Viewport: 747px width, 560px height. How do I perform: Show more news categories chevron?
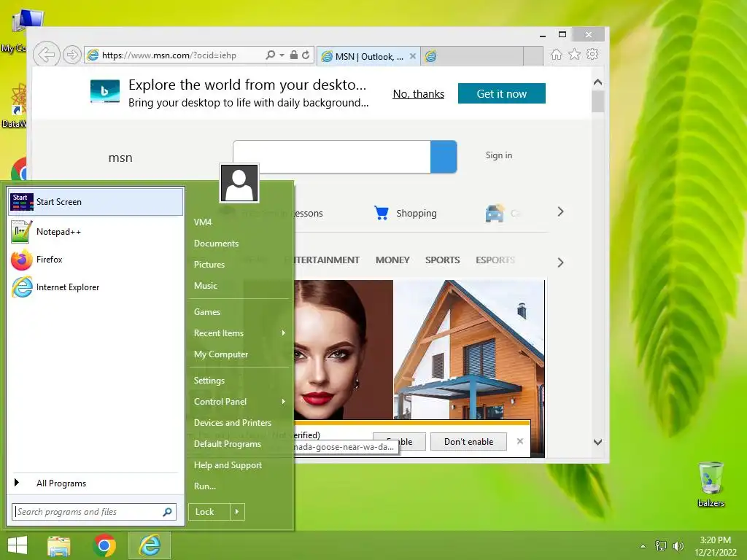pyautogui.click(x=560, y=262)
